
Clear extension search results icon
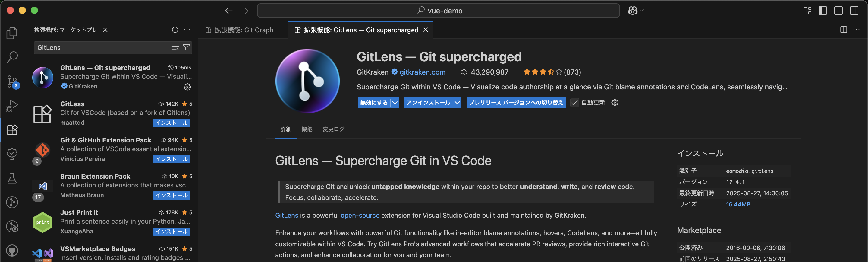point(175,47)
